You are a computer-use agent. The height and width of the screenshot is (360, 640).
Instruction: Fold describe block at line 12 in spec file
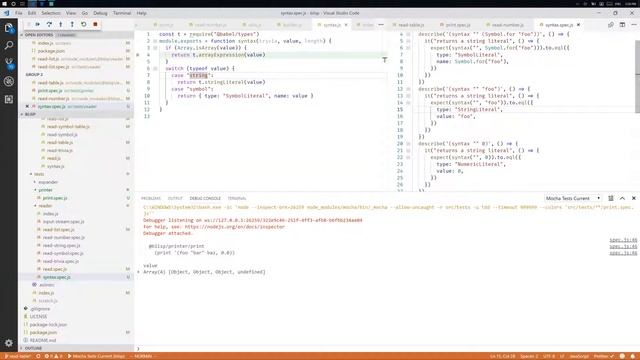pyautogui.click(x=408, y=89)
